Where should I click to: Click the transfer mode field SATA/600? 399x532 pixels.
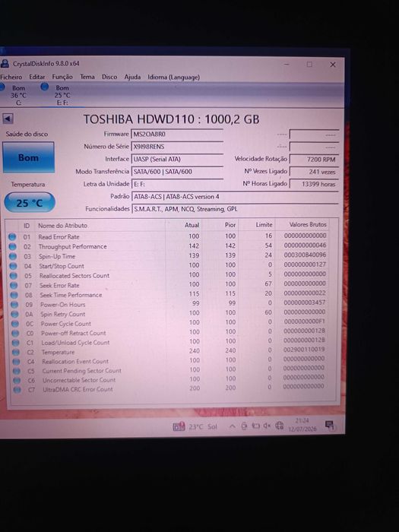click(x=177, y=172)
